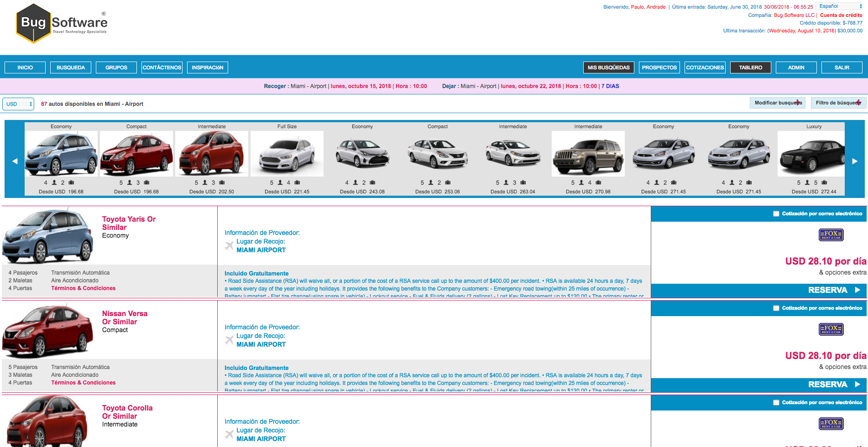Go to previous cars in carousel
Screen dimensions: 868x447
(x=15, y=161)
